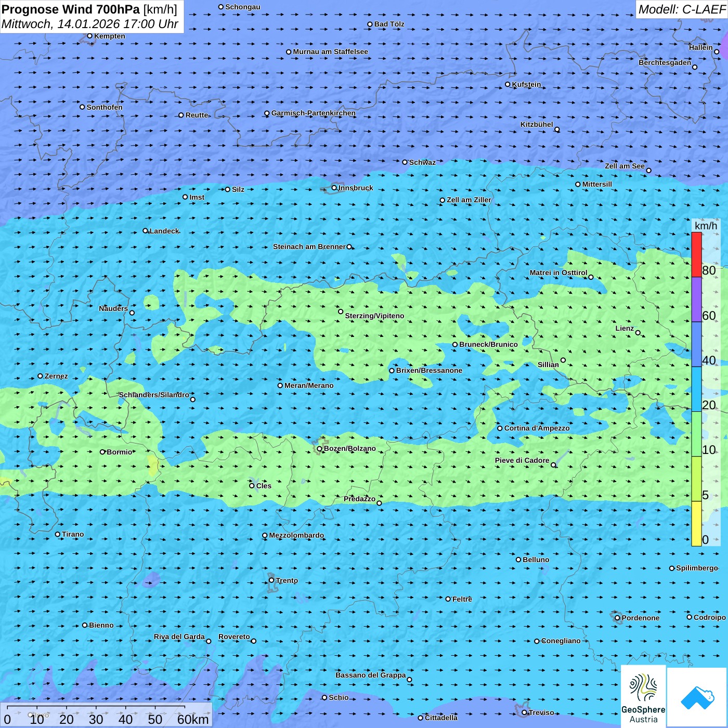Click the Codroipo label
728x728 pixels.
[710, 617]
